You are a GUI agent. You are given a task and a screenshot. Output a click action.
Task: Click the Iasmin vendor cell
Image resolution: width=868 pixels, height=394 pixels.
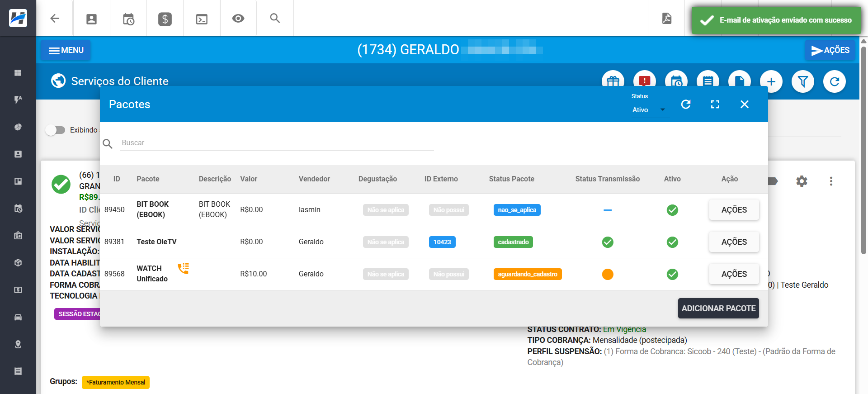(310, 210)
